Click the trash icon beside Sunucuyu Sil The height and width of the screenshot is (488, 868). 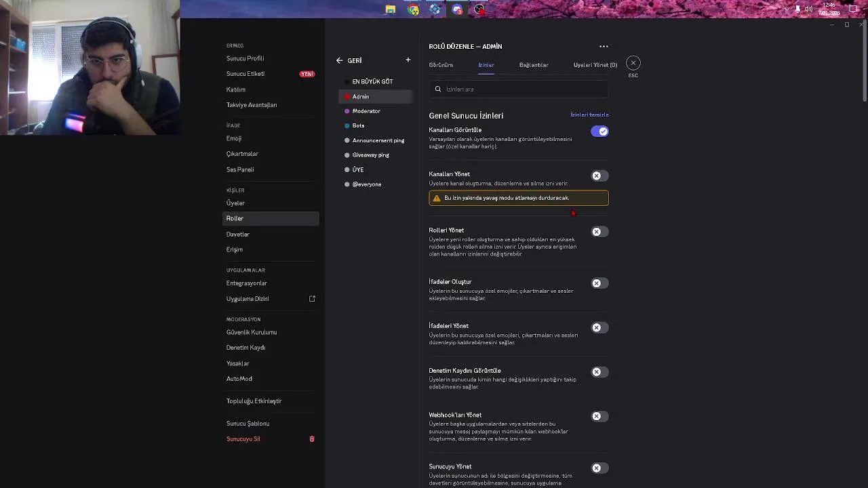[x=312, y=439]
